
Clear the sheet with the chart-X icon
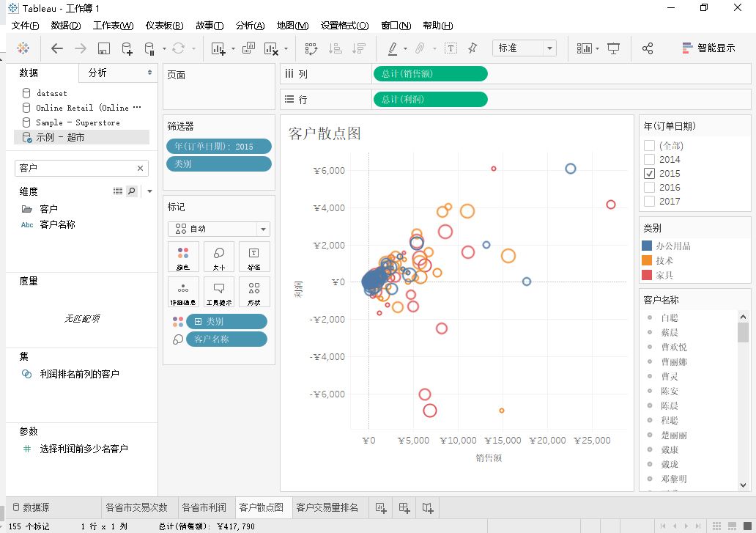tap(271, 48)
